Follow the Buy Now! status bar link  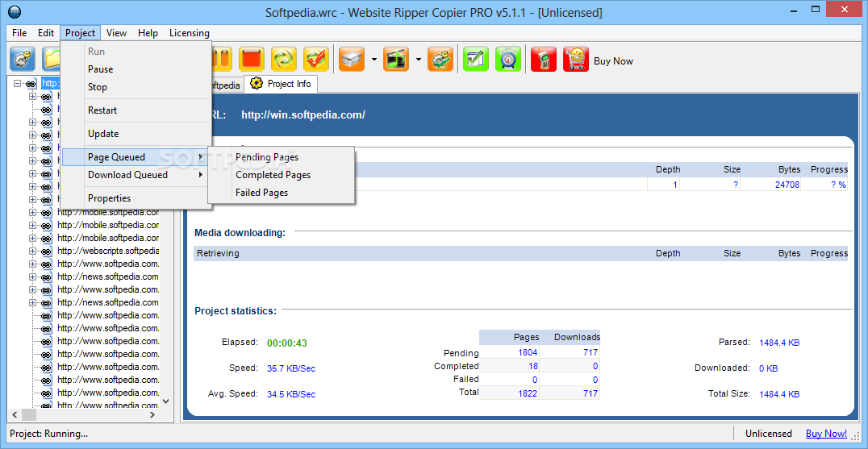pyautogui.click(x=827, y=434)
